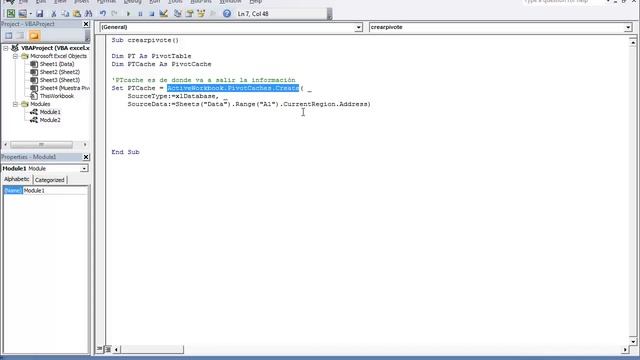Image resolution: width=640 pixels, height=360 pixels.
Task: Select Sheet1 (Data) in project tree
Action: [x=57, y=64]
